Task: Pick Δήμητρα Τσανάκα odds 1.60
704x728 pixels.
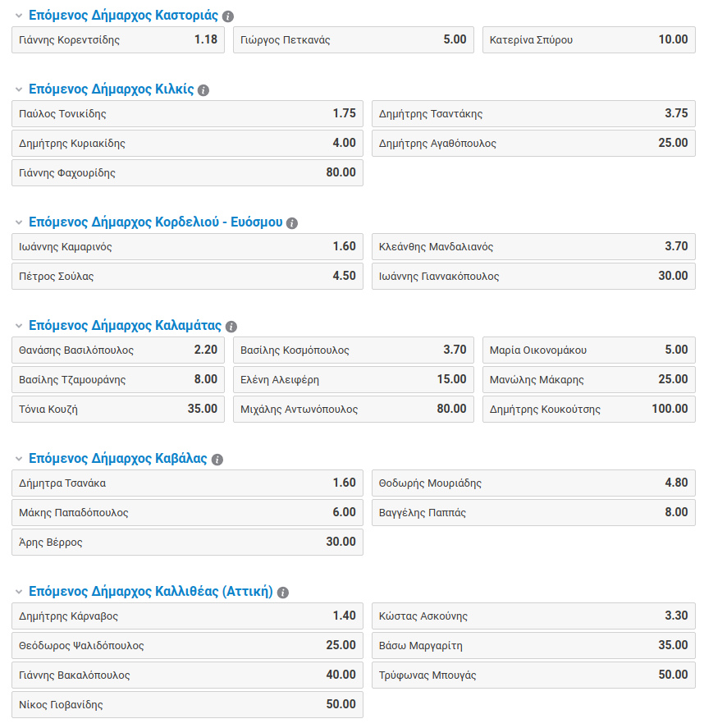Action: point(187,483)
